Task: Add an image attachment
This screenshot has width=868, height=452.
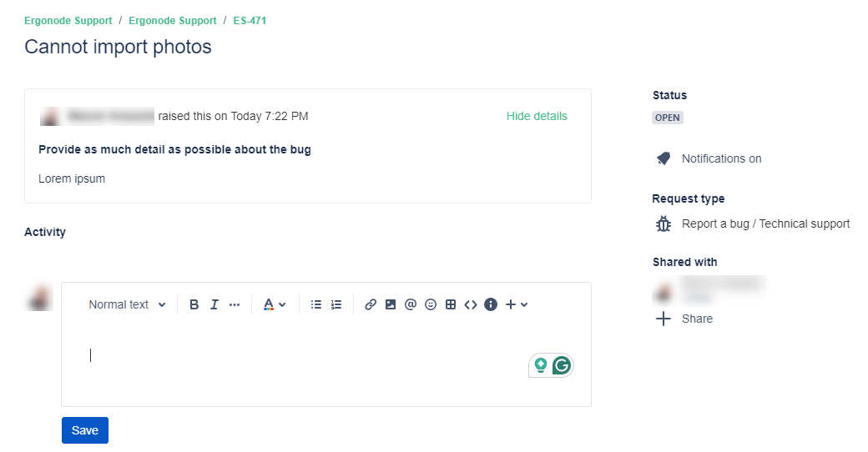Action: pyautogui.click(x=391, y=305)
